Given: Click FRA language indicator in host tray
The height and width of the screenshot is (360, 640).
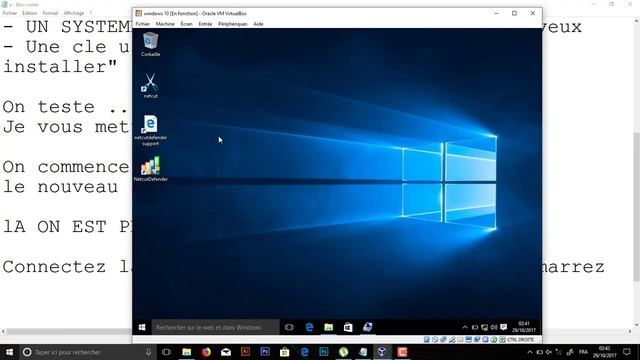Looking at the screenshot, I should tap(583, 352).
